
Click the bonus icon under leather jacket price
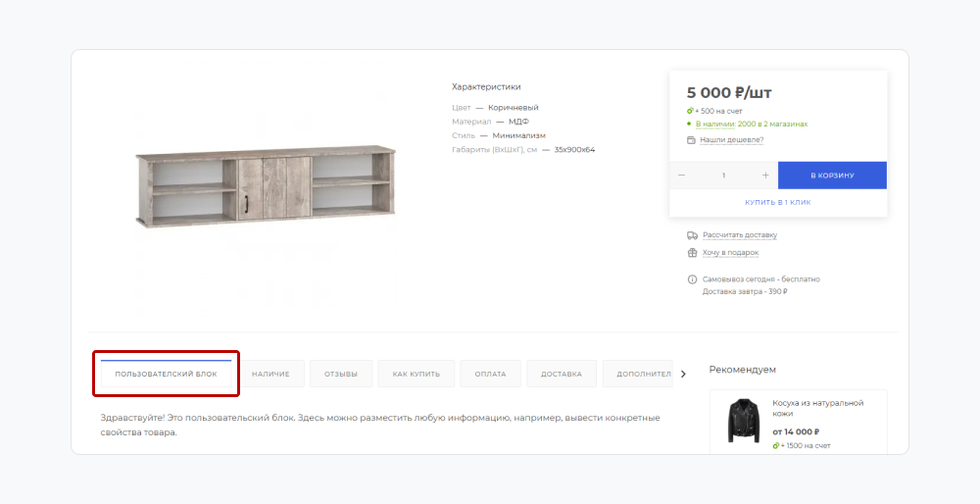pos(775,445)
